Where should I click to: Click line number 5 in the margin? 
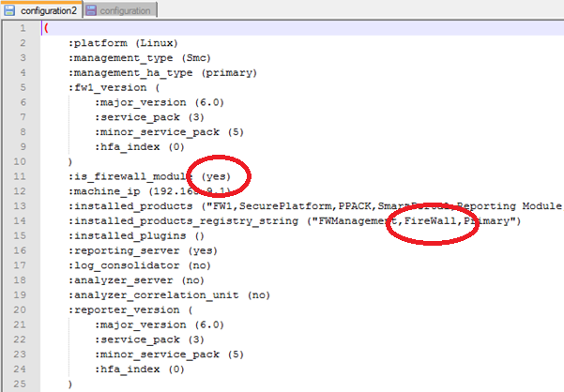(x=23, y=87)
